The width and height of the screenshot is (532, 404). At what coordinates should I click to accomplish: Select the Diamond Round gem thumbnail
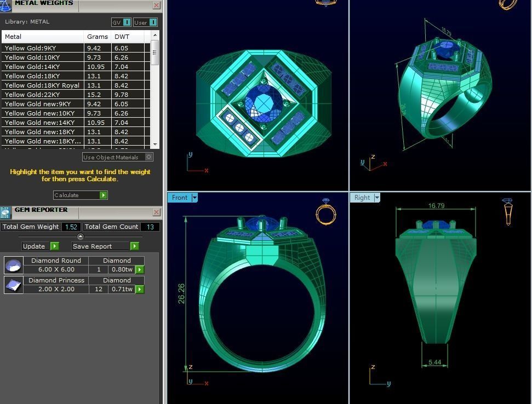[14, 265]
